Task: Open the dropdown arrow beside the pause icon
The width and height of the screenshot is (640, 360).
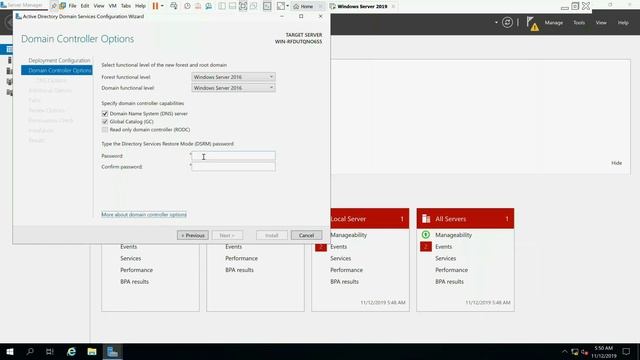Action: (x=162, y=6)
